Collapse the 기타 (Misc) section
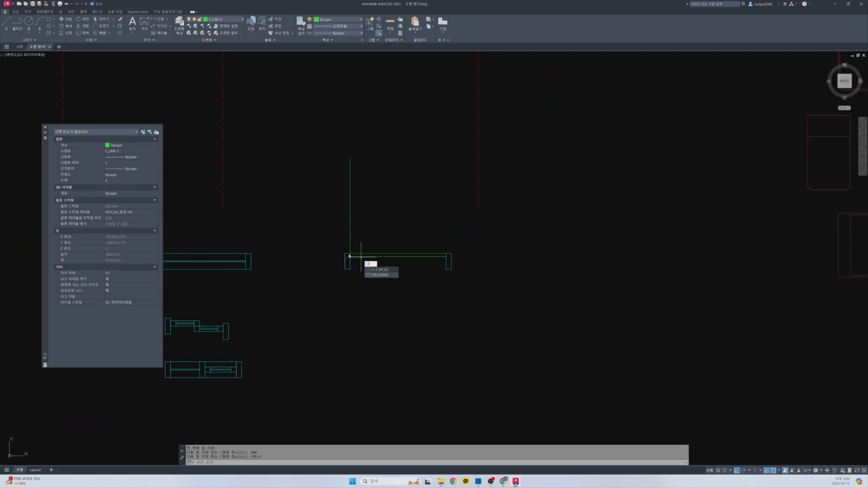This screenshot has height=488, width=868. pos(155,267)
